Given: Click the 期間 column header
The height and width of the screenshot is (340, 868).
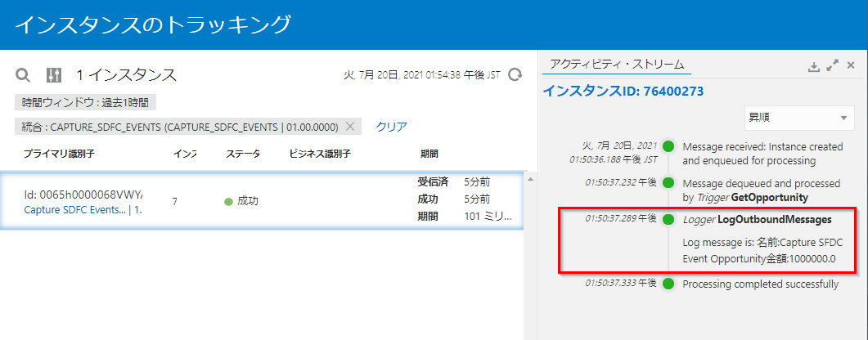Looking at the screenshot, I should [x=429, y=154].
